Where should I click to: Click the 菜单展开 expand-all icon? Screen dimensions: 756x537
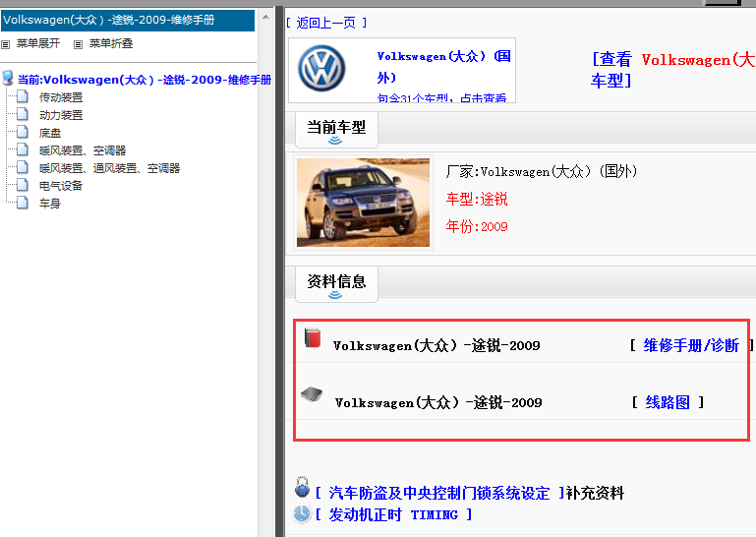click(5, 44)
